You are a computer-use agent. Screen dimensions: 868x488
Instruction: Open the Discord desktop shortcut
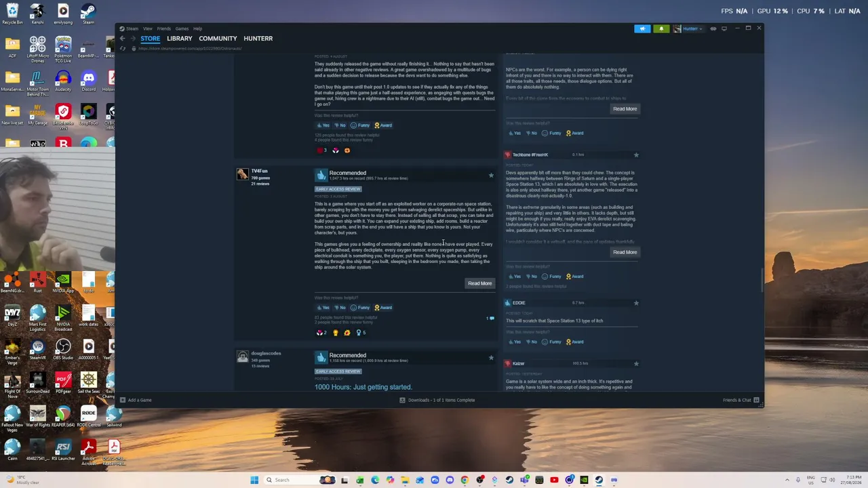point(88,82)
